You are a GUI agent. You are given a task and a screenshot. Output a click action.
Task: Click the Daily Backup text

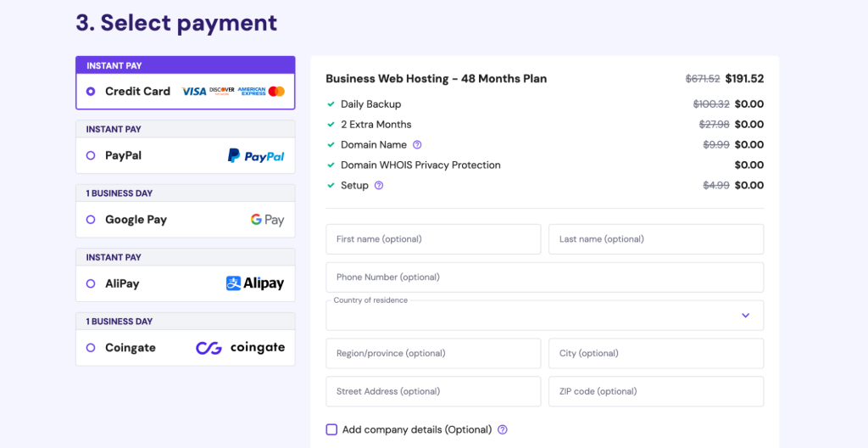(x=371, y=104)
